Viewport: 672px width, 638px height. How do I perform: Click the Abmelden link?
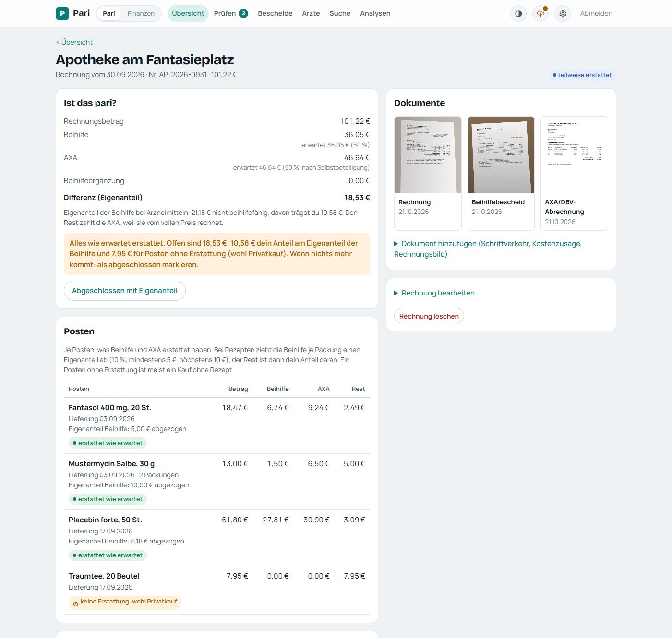[596, 13]
